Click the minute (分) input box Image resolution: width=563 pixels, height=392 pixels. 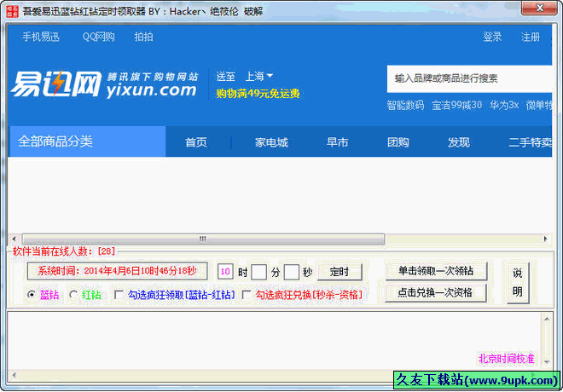pos(258,272)
